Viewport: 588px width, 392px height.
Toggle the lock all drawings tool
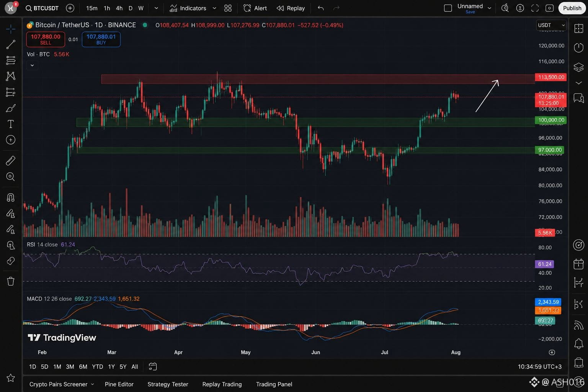coord(11,229)
